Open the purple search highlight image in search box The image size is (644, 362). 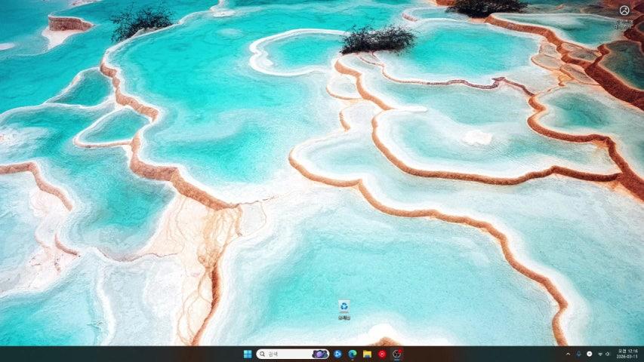[319, 354]
